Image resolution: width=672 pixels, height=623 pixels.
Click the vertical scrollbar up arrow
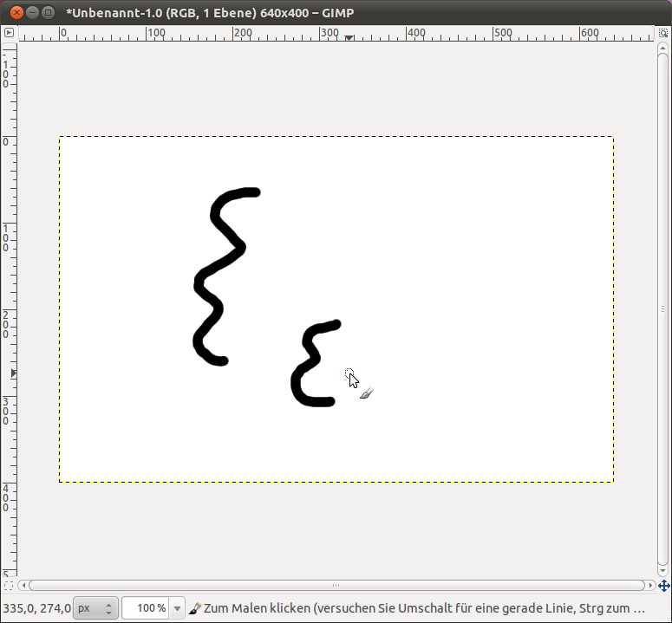663,48
